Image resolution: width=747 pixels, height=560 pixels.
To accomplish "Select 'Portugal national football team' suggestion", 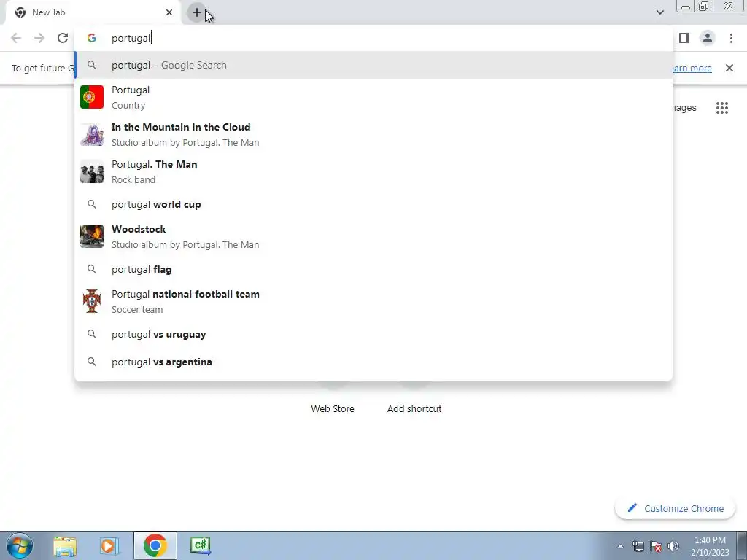I will (373, 301).
